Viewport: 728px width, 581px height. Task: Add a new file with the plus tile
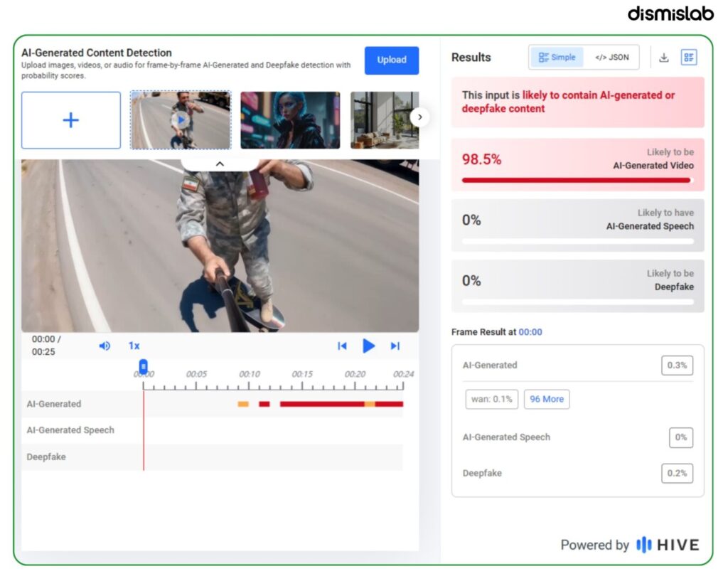71,119
